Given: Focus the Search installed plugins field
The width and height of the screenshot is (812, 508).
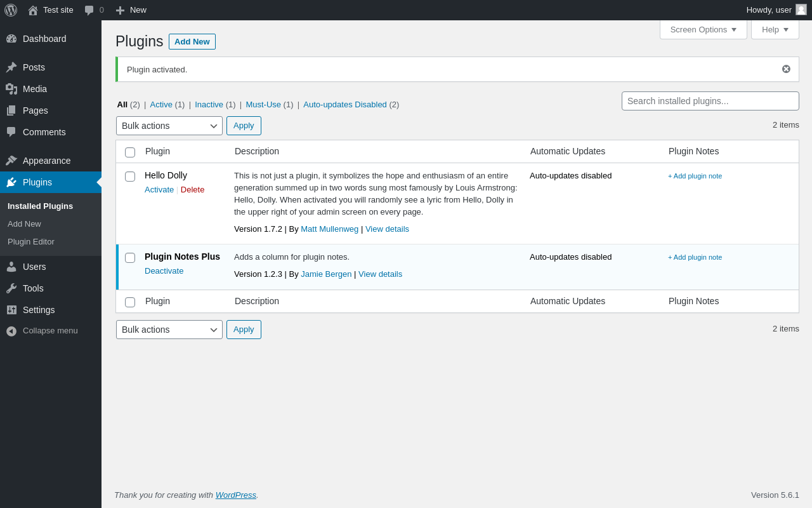Looking at the screenshot, I should tap(710, 101).
